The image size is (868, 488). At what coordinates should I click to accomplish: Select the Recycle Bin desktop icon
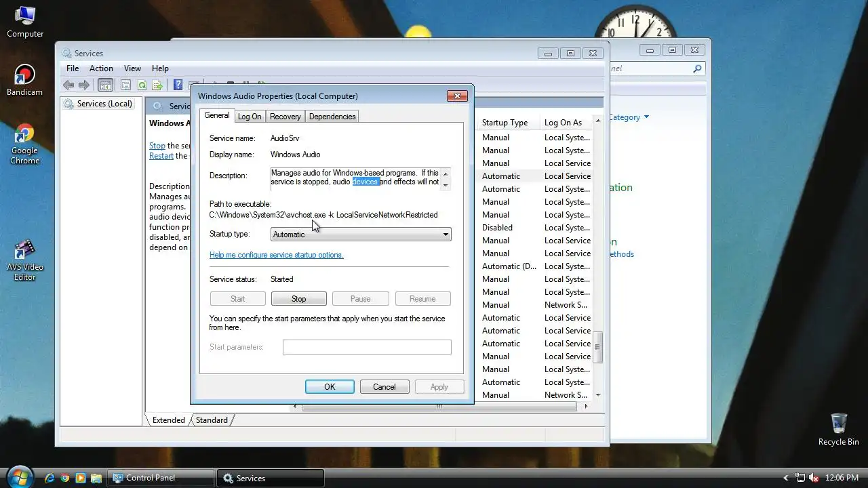tap(839, 430)
